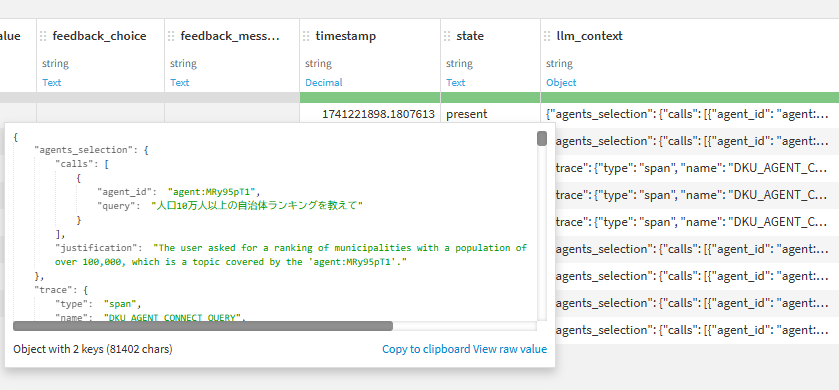Select the llm_context column header
The height and width of the screenshot is (390, 839).
(590, 36)
